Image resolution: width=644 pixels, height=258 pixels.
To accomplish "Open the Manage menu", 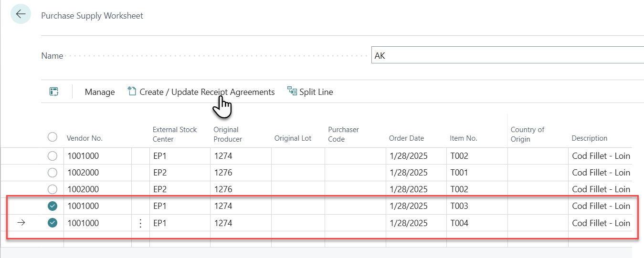I will pos(100,92).
